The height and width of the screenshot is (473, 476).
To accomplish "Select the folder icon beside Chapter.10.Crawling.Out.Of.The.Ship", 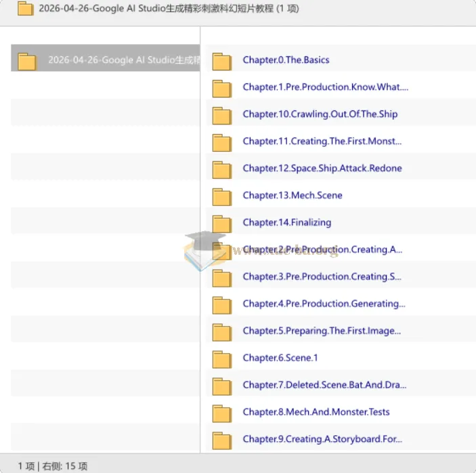I will 222,116.
